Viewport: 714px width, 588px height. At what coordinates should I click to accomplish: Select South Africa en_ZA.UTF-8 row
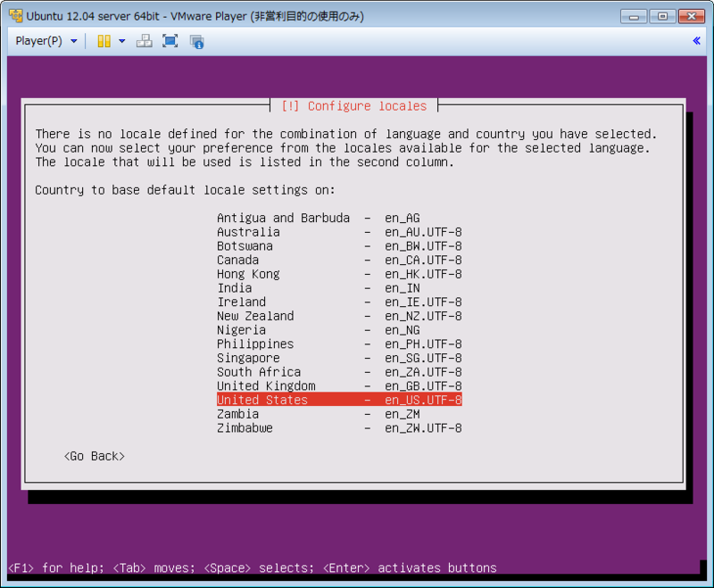[339, 372]
